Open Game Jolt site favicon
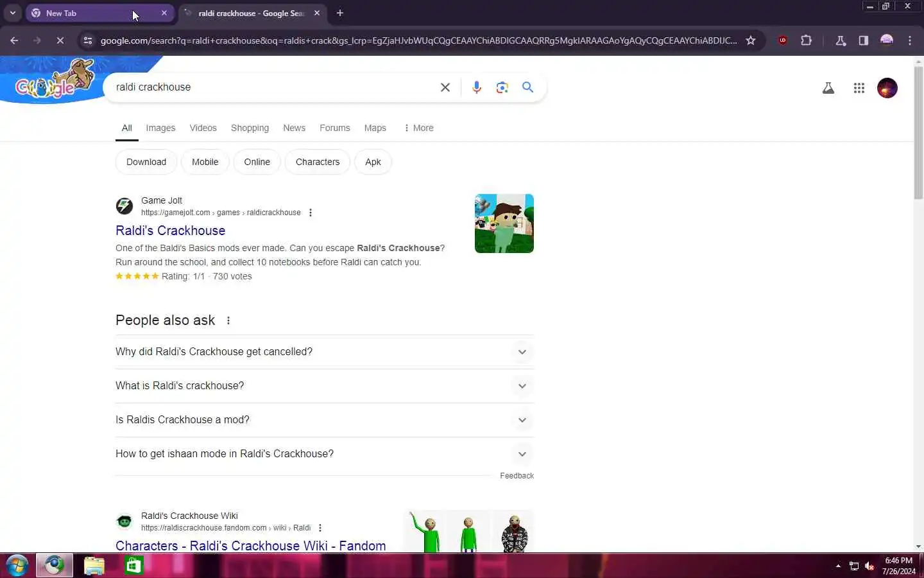This screenshot has height=578, width=924. click(124, 206)
